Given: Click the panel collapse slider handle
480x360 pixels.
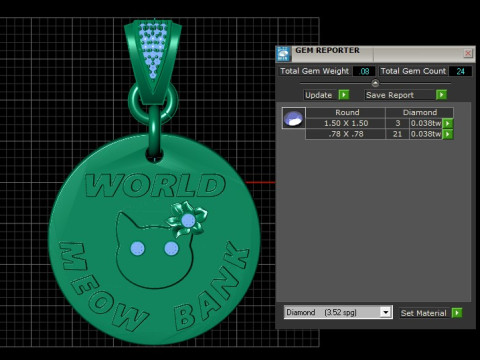Looking at the screenshot, I should pos(375,83).
